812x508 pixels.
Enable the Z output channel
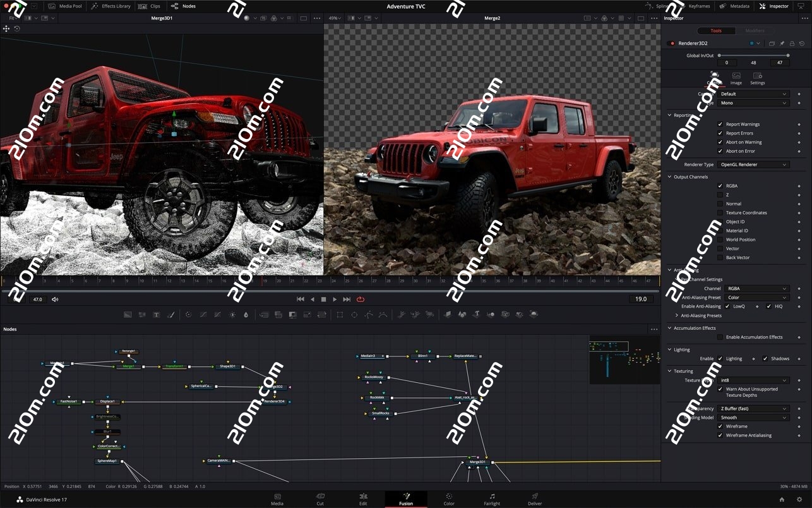(x=720, y=195)
